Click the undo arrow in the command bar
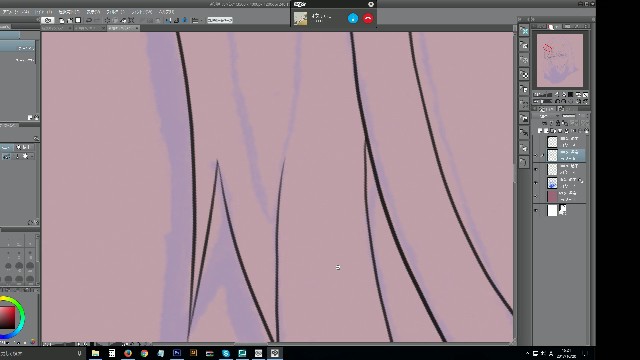The image size is (640, 360). (x=89, y=20)
